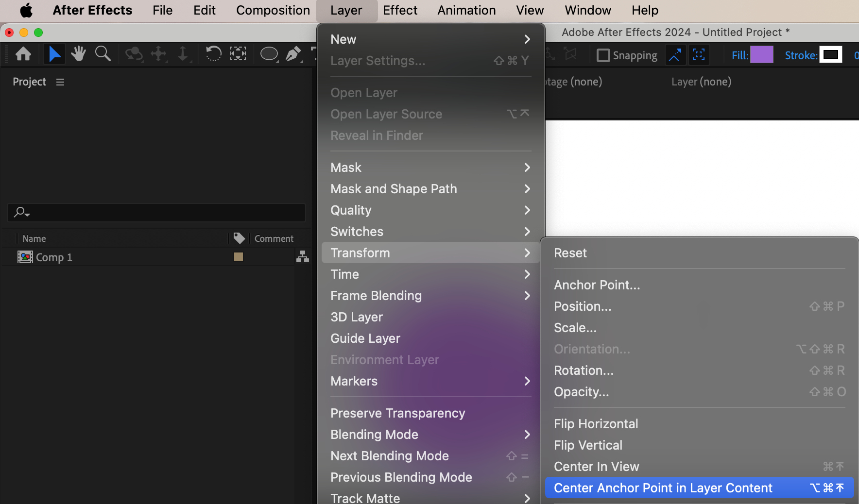Click the blue Stroke options label

pyautogui.click(x=801, y=55)
